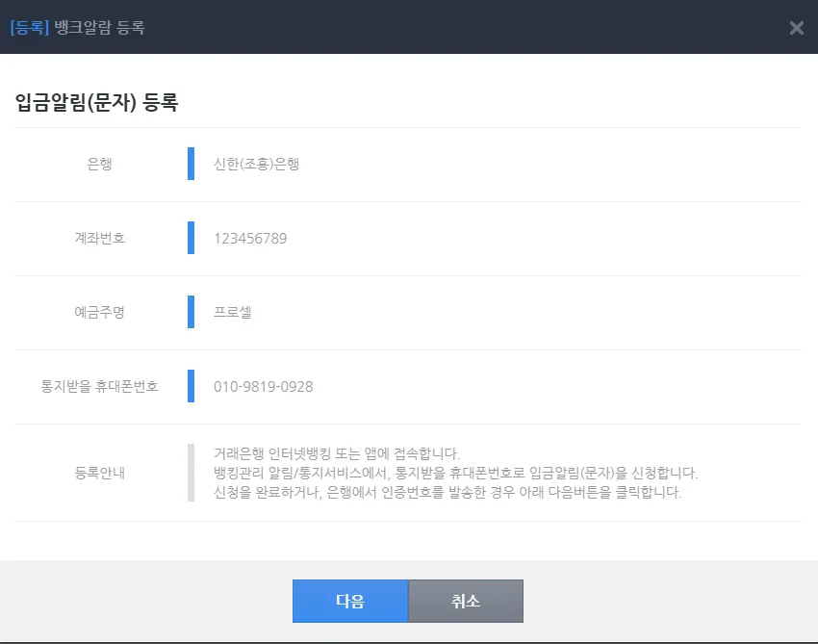Click the gray marker beside 등록안내 text
Image resolution: width=818 pixels, height=644 pixels.
[x=191, y=473]
